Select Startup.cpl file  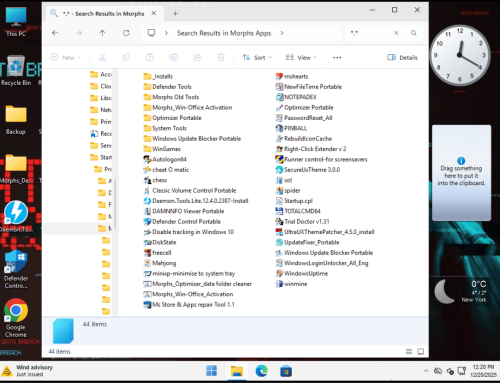[x=294, y=201]
